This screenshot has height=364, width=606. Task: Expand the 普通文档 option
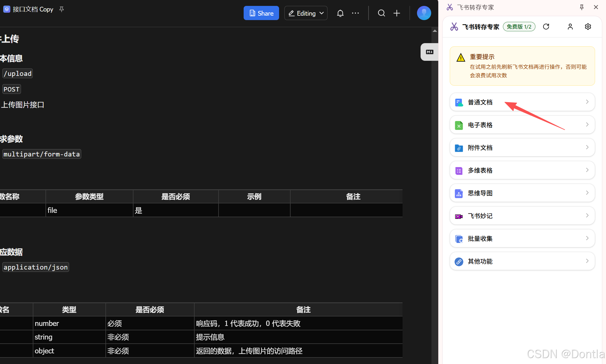click(522, 102)
